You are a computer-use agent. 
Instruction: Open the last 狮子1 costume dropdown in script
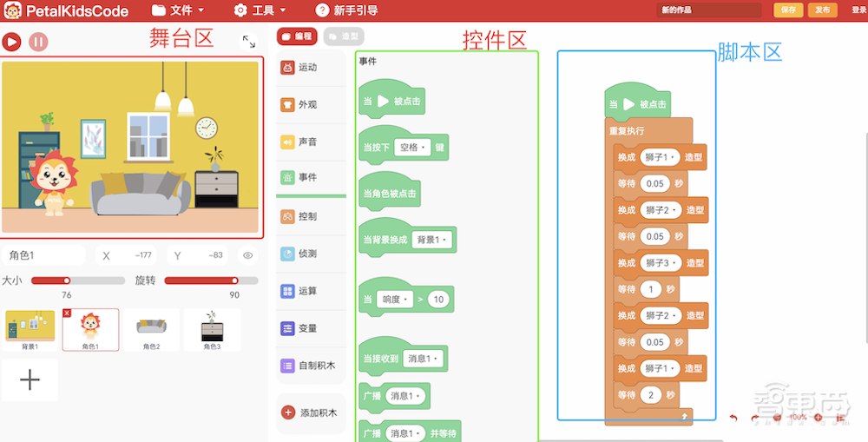point(660,368)
